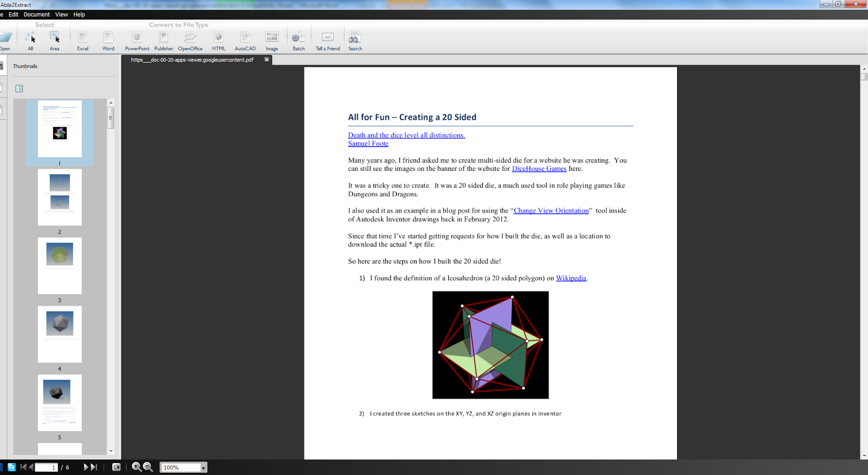The image size is (868, 475).
Task: Open View menu
Action: pos(62,15)
